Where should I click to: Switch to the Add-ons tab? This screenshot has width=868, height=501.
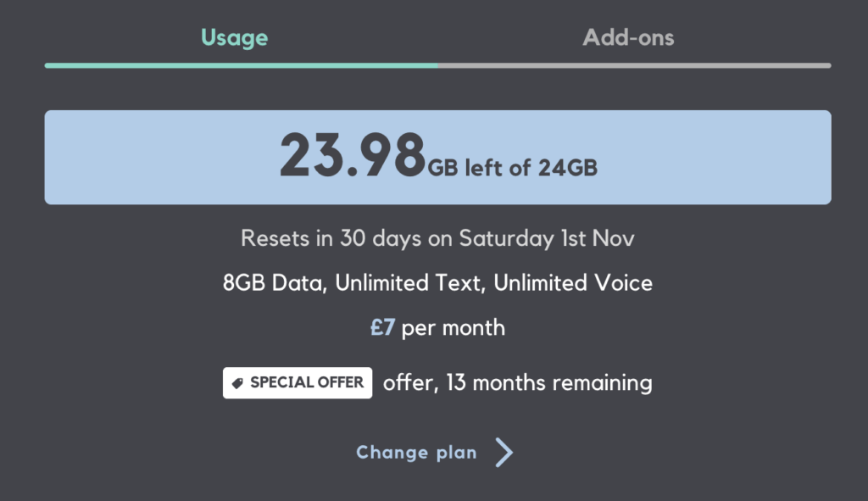pyautogui.click(x=628, y=37)
